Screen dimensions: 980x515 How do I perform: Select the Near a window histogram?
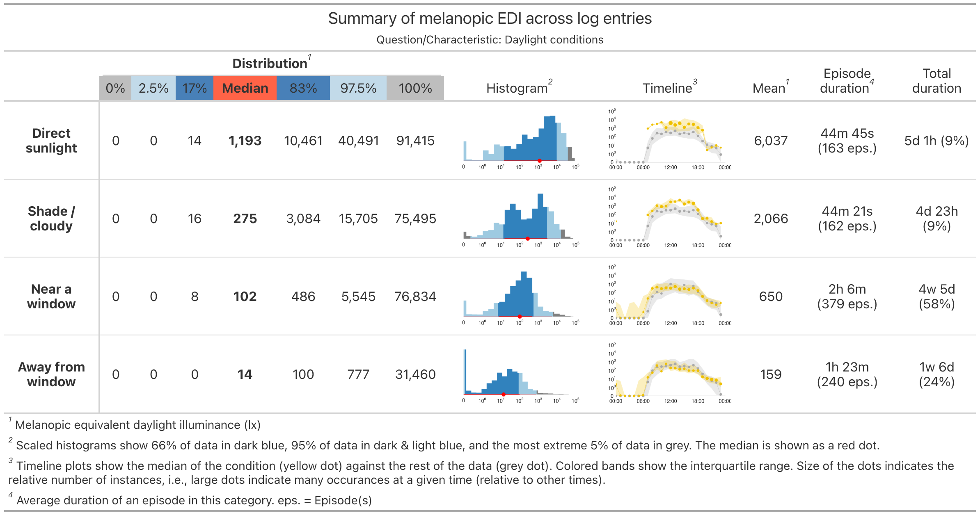tap(520, 296)
